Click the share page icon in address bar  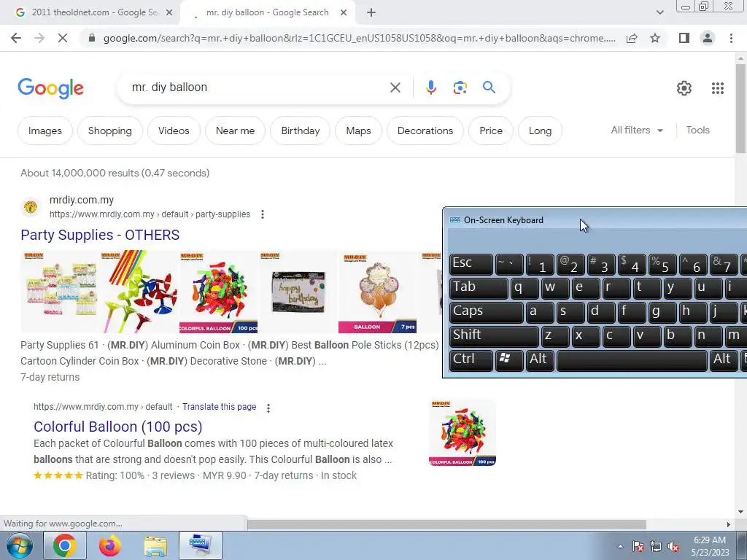632,38
